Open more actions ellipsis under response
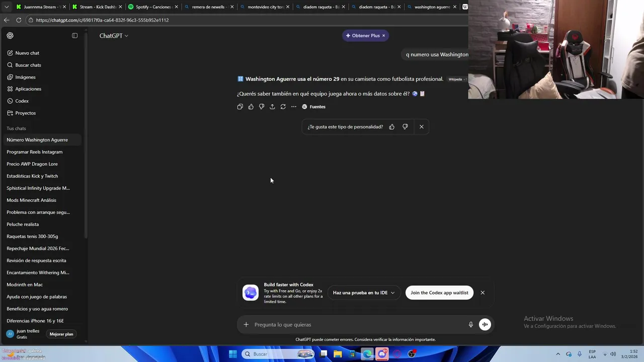The image size is (644, 362). click(x=294, y=107)
